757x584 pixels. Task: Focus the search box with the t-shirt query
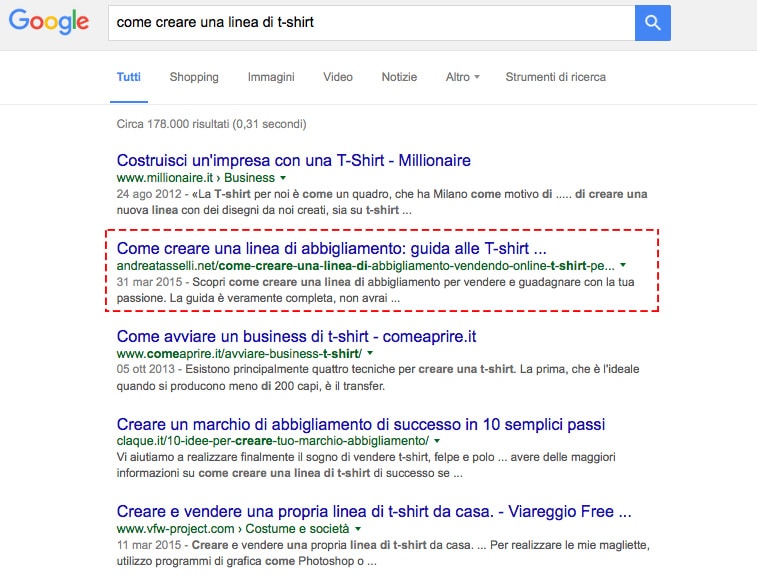(371, 23)
